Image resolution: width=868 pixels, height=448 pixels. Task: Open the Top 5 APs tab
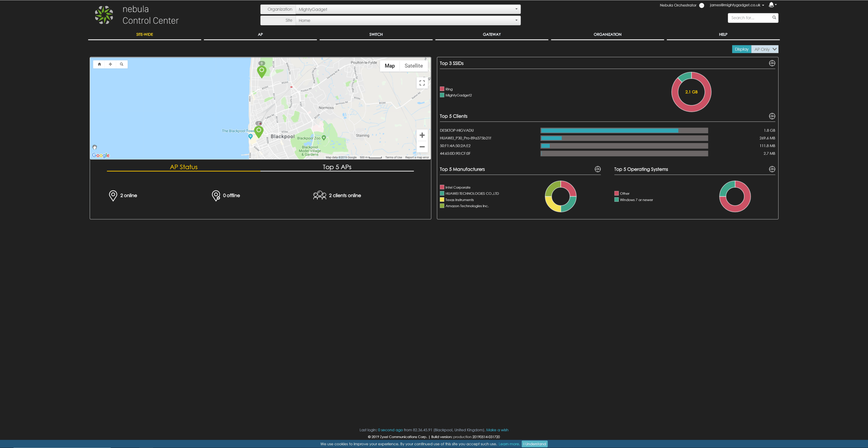[x=337, y=167]
